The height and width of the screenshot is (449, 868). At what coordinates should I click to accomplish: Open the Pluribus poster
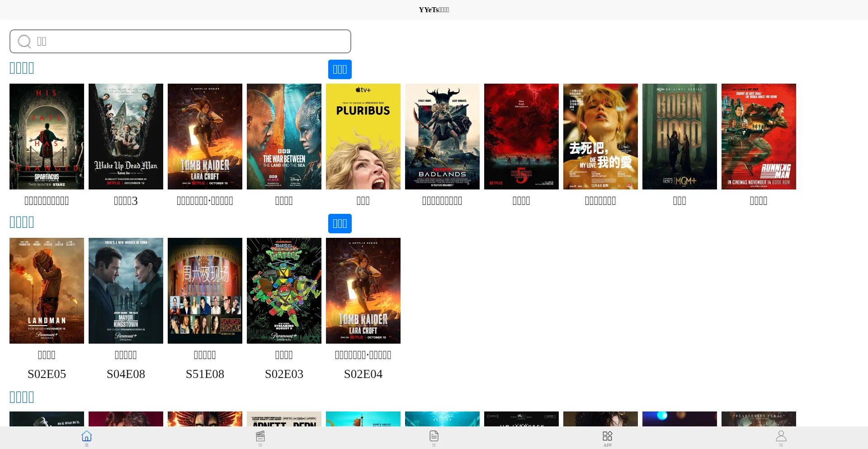pos(363,136)
